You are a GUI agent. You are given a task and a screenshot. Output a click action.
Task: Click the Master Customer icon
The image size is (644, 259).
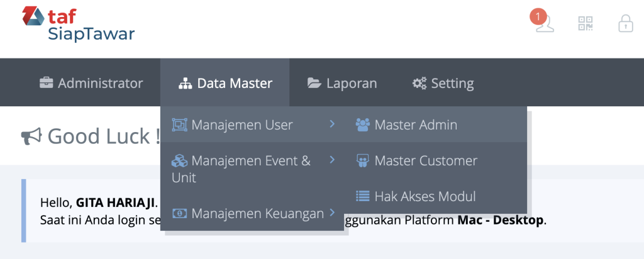362,160
